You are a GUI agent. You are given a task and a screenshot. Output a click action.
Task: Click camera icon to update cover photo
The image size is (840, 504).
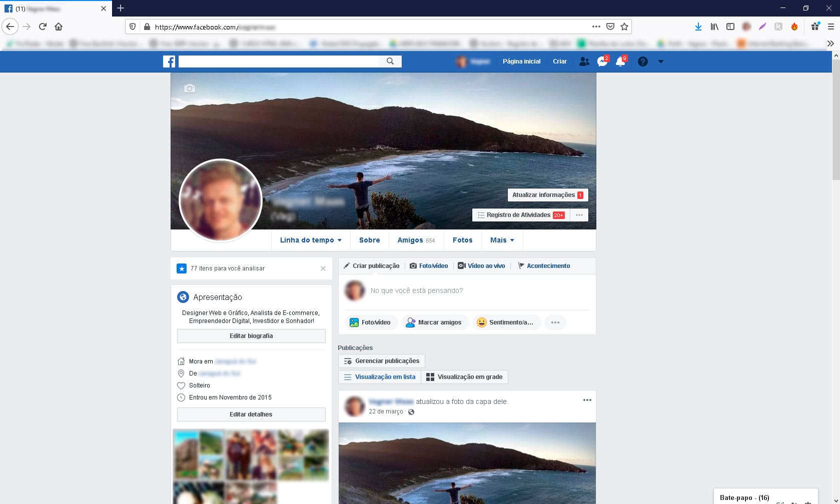coord(190,88)
